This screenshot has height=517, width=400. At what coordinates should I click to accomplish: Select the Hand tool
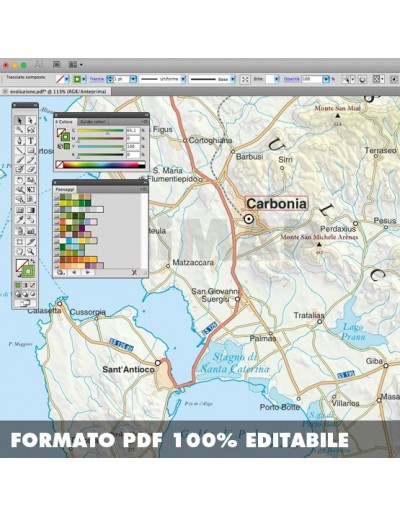tap(20, 251)
